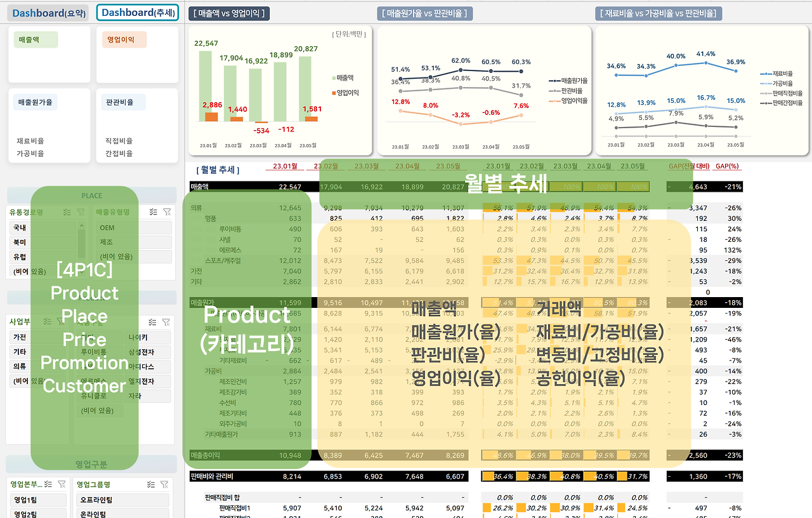Click the GAP(전월 대비) column header

[x=688, y=166]
